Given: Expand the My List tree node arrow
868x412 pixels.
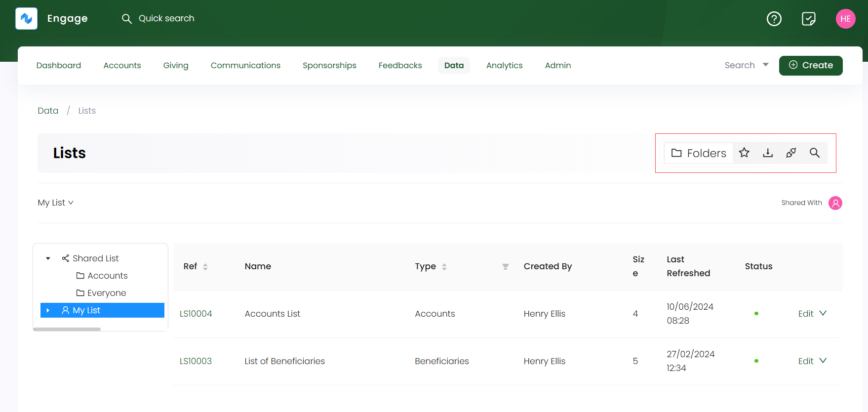Looking at the screenshot, I should 48,310.
